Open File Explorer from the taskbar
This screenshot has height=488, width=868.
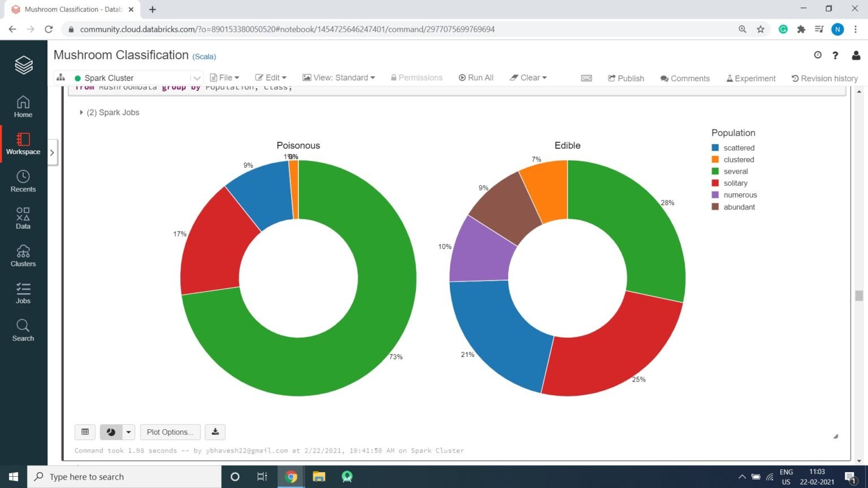[319, 477]
